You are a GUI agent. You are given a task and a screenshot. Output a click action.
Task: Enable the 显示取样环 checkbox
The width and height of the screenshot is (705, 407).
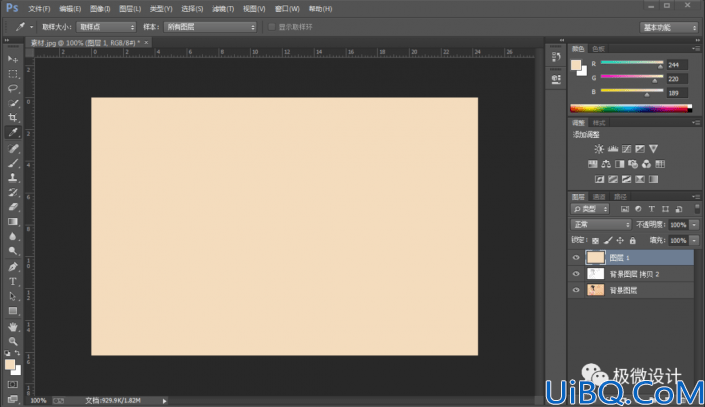click(x=272, y=27)
